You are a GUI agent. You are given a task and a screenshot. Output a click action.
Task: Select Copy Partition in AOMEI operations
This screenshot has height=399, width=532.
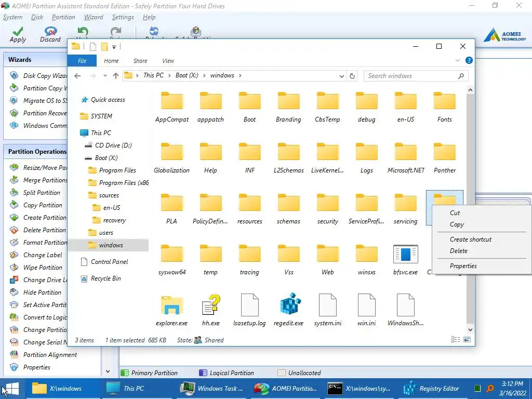(36, 205)
